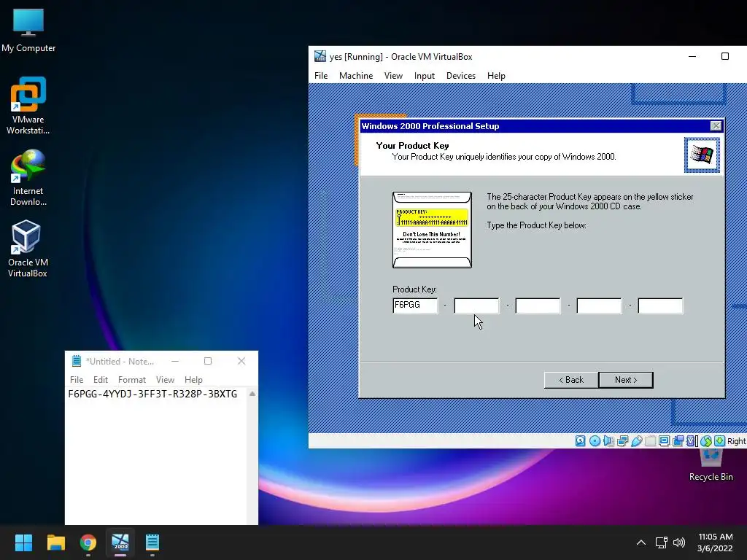This screenshot has height=560, width=747.
Task: Click the second product key field
Action: click(x=476, y=306)
